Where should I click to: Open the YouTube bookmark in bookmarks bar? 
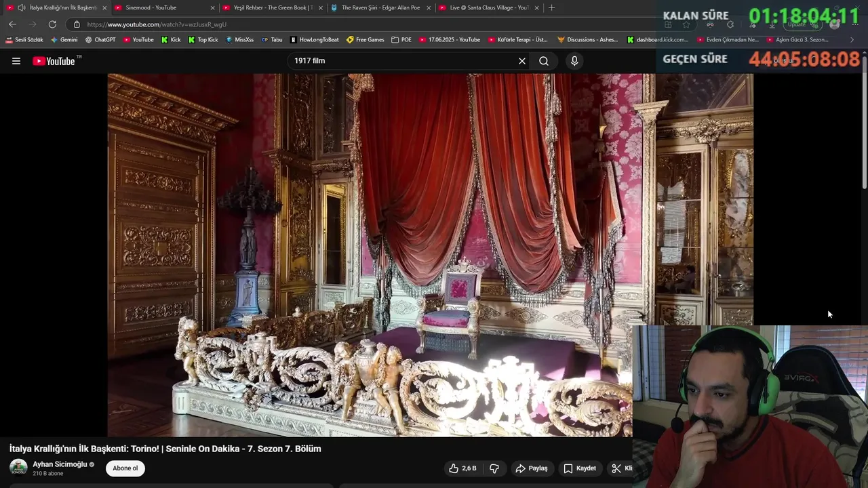(138, 39)
